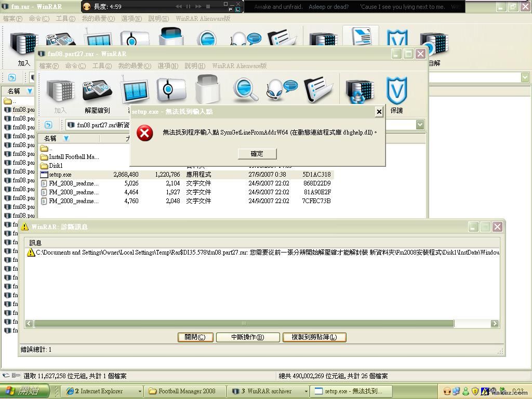Click the up-one-level arrow in fm08.part27.rar address bar
Image resolution: width=532 pixels, height=399 pixels.
(x=48, y=125)
